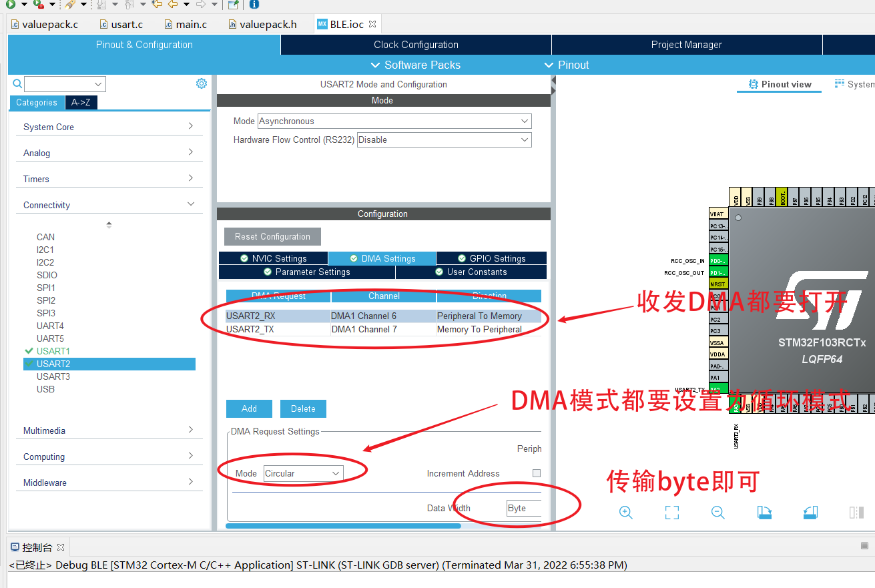Select USART3 in the Connectivity list

pyautogui.click(x=53, y=376)
